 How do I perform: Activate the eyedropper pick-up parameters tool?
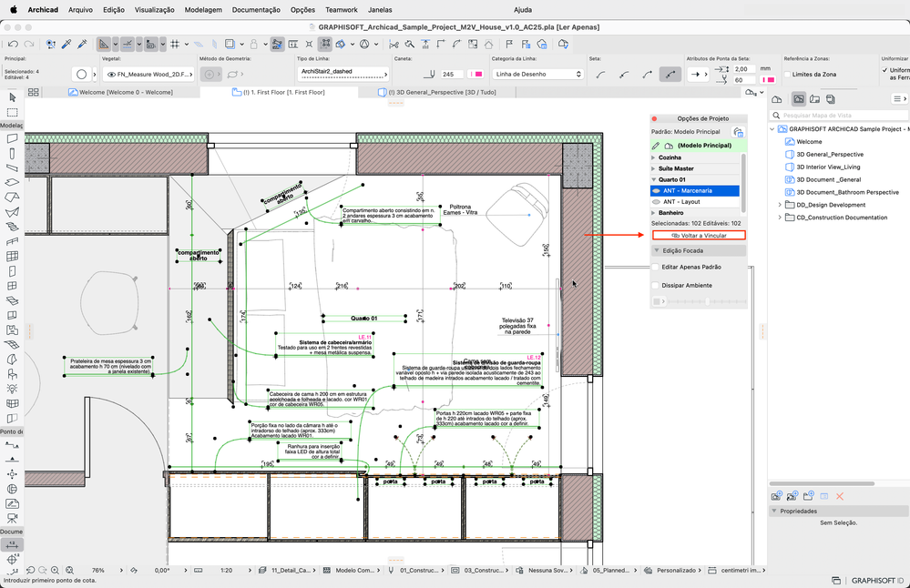pos(66,44)
